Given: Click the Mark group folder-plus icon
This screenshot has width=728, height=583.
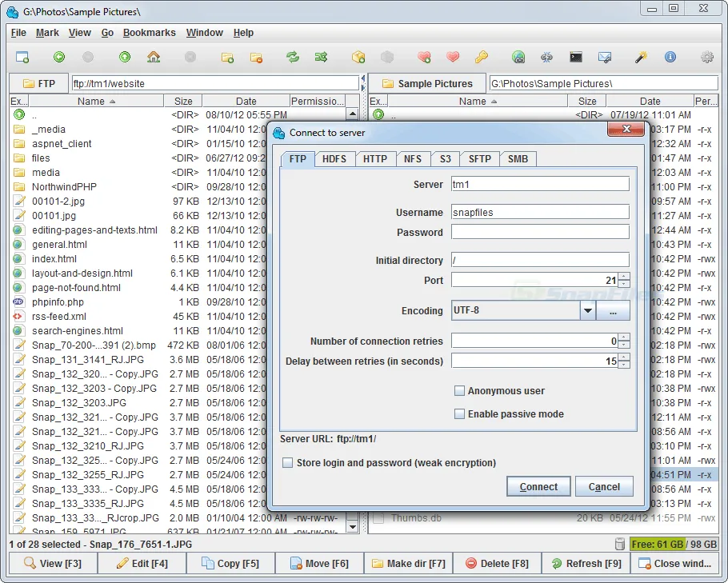Looking at the screenshot, I should click(227, 57).
